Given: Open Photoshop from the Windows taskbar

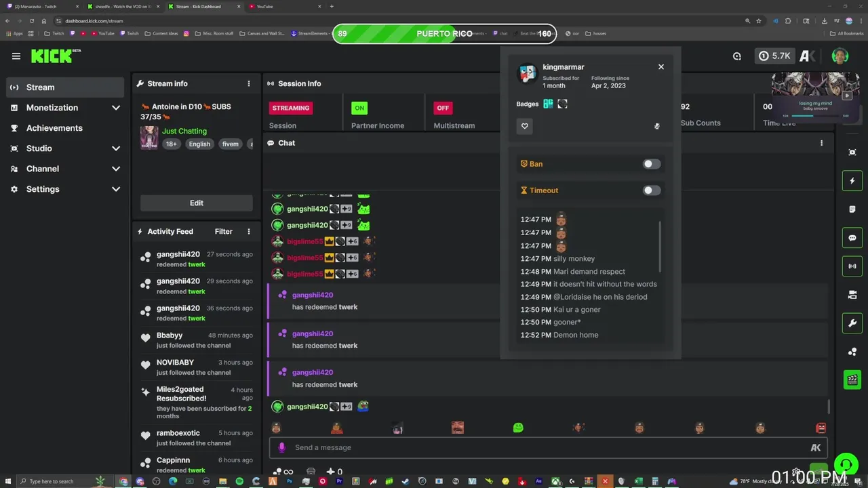Looking at the screenshot, I should tap(290, 481).
